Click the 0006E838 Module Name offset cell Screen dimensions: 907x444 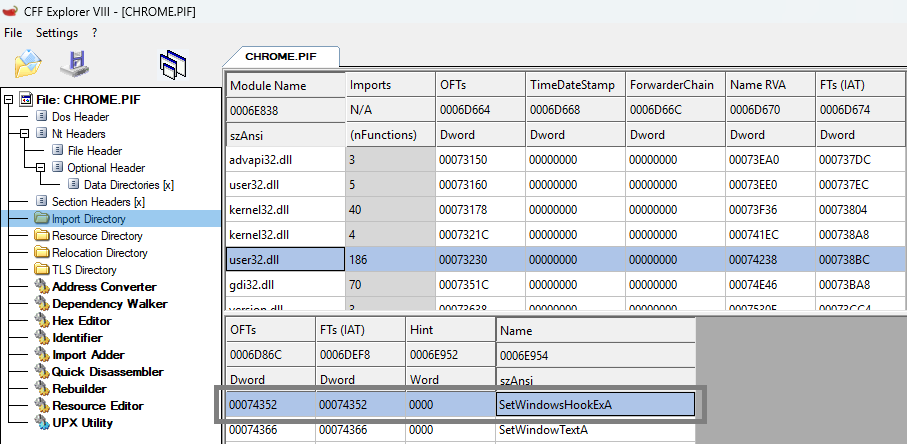(285, 110)
